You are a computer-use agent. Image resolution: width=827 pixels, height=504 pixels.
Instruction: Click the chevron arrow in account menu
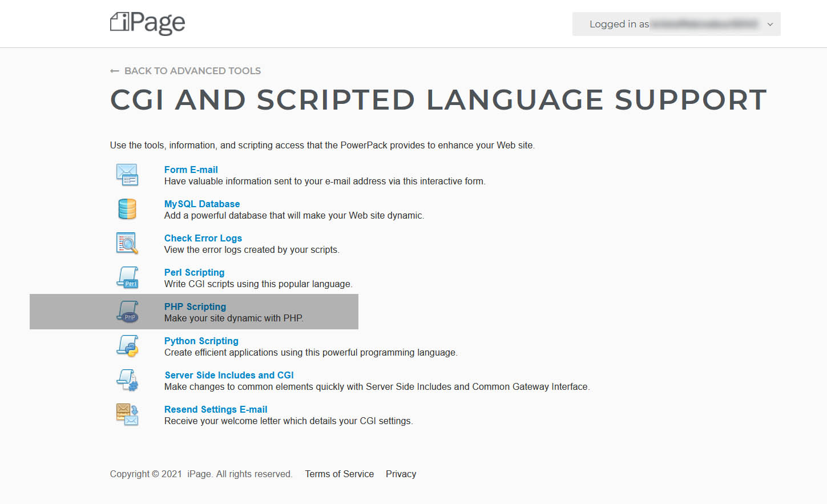(x=770, y=25)
